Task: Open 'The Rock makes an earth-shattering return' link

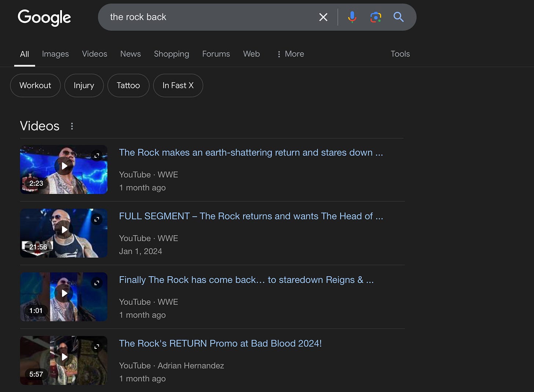Action: (251, 152)
